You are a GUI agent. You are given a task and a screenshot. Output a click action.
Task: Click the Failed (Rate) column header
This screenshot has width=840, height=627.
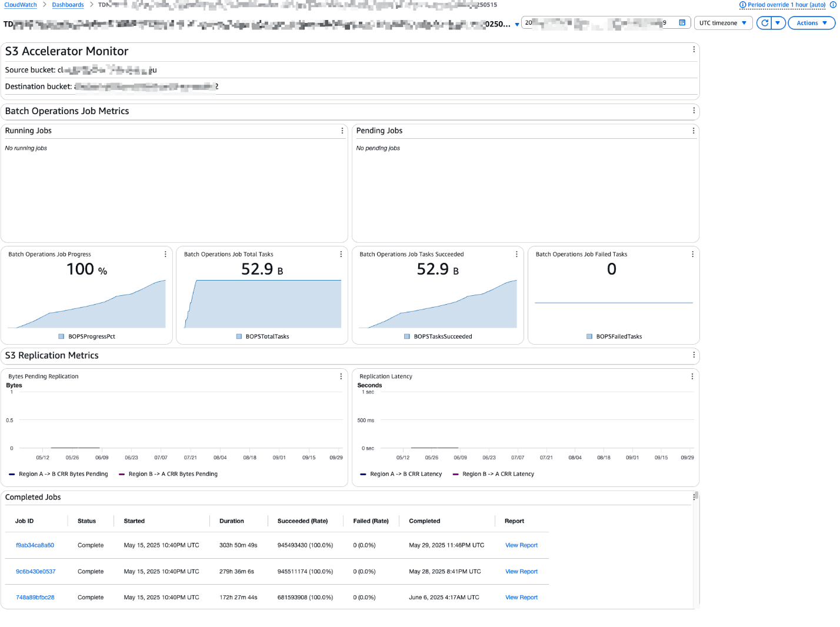click(371, 521)
